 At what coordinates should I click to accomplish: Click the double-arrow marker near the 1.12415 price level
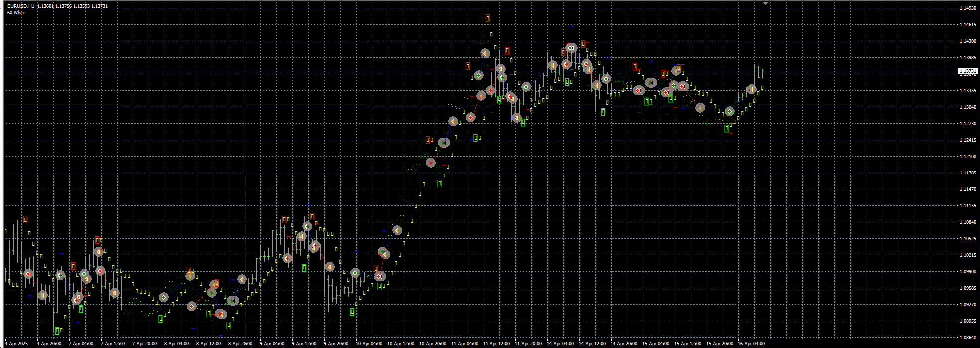point(444,143)
